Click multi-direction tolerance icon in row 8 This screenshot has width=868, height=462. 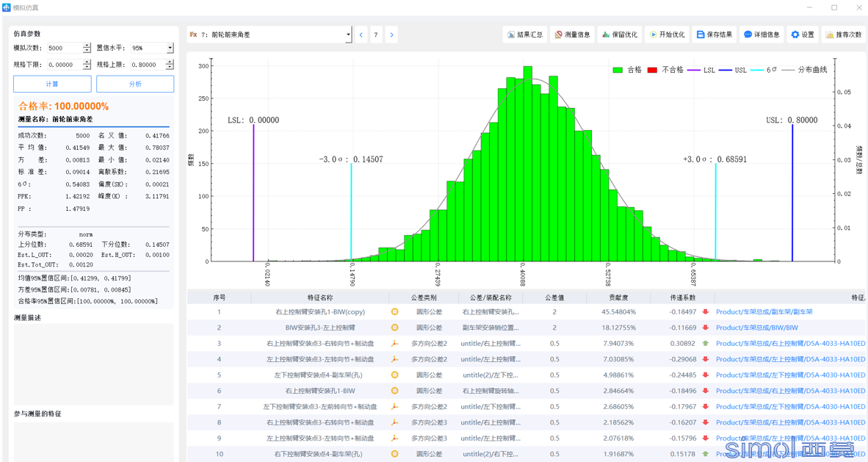394,422
